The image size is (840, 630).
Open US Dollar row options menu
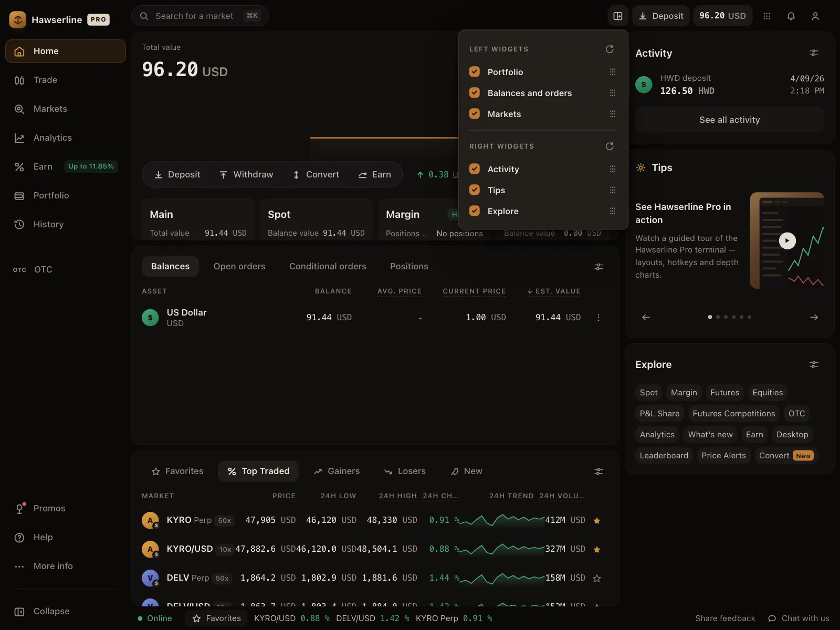click(x=598, y=318)
